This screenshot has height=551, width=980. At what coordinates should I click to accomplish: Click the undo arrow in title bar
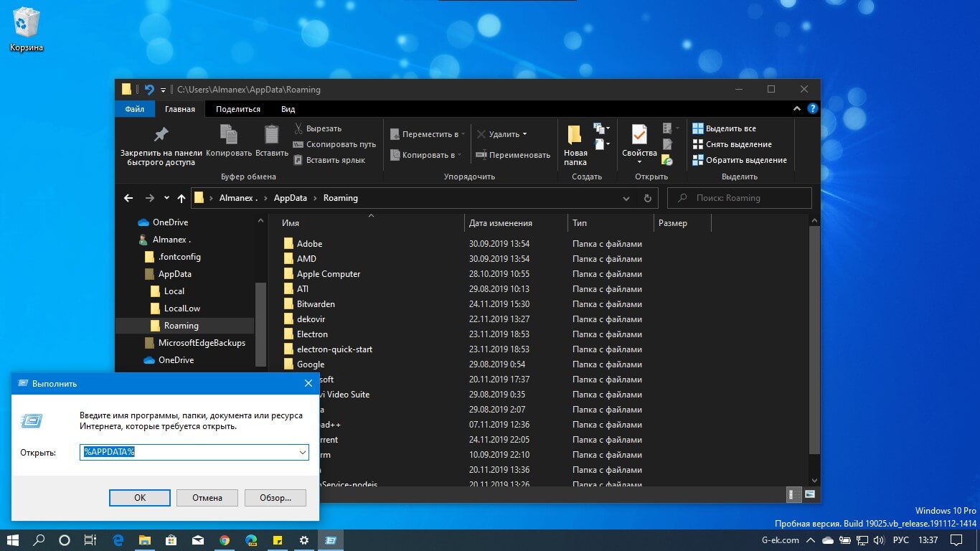[149, 90]
